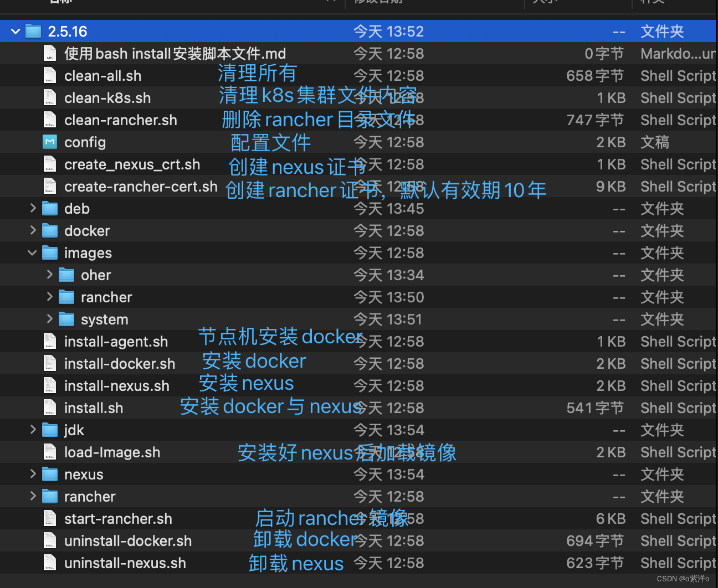Image resolution: width=718 pixels, height=588 pixels.
Task: Click the install.sh file icon
Action: 50,408
